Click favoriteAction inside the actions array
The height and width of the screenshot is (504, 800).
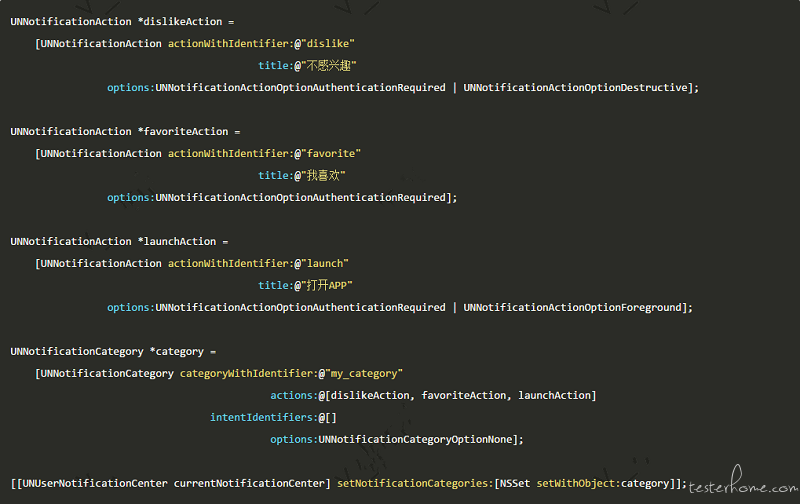(x=464, y=395)
